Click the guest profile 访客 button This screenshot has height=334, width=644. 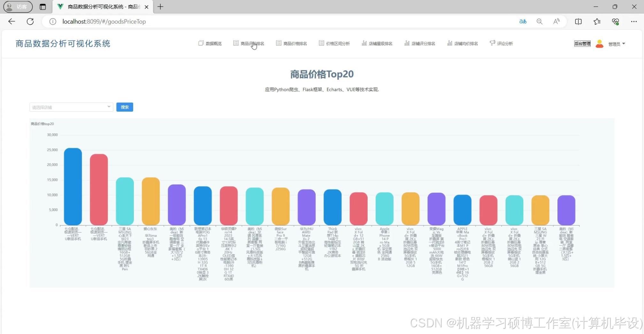[18, 7]
